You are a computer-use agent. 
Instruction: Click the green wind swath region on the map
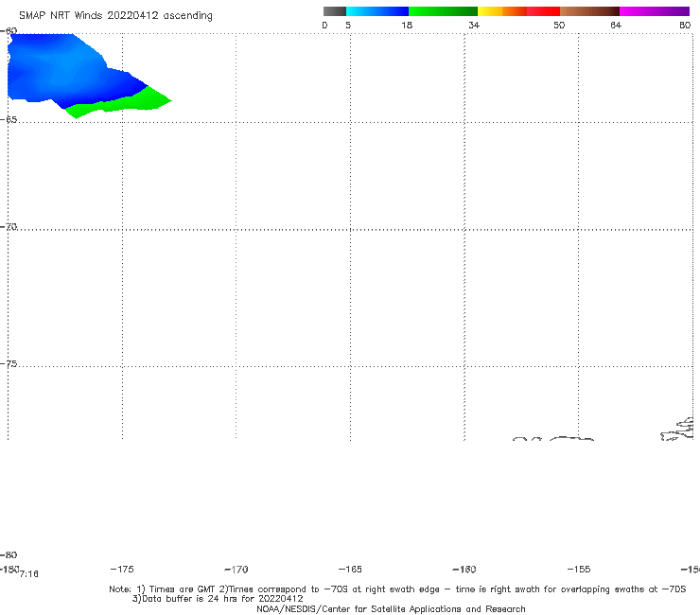point(120,104)
